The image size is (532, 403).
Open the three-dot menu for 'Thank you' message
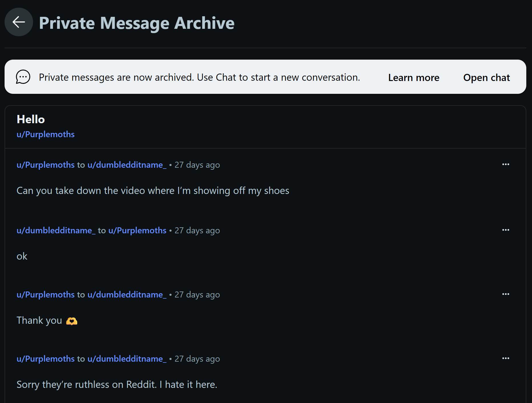pos(505,294)
